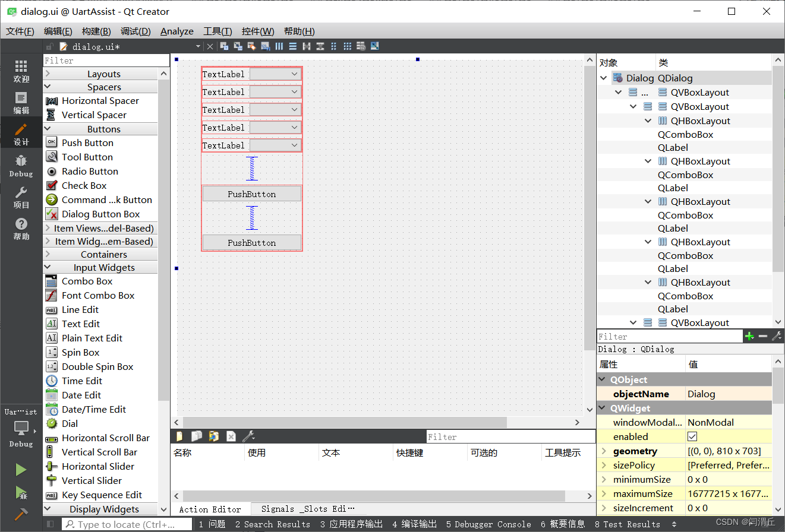Expand the geometry property row

tap(604, 451)
